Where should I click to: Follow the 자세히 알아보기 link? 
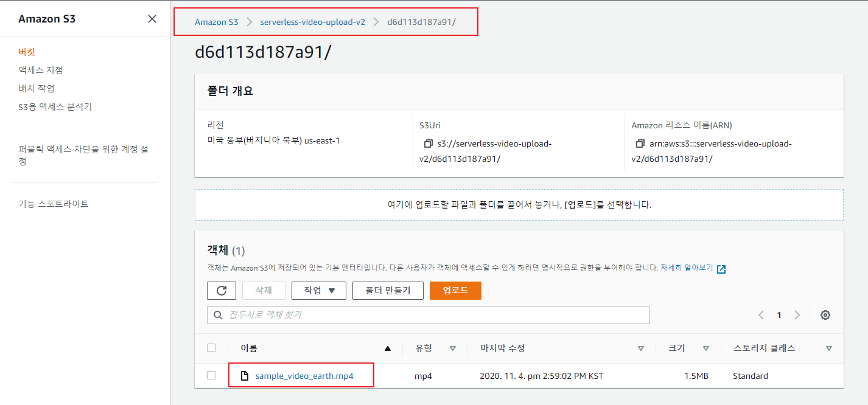click(x=687, y=268)
